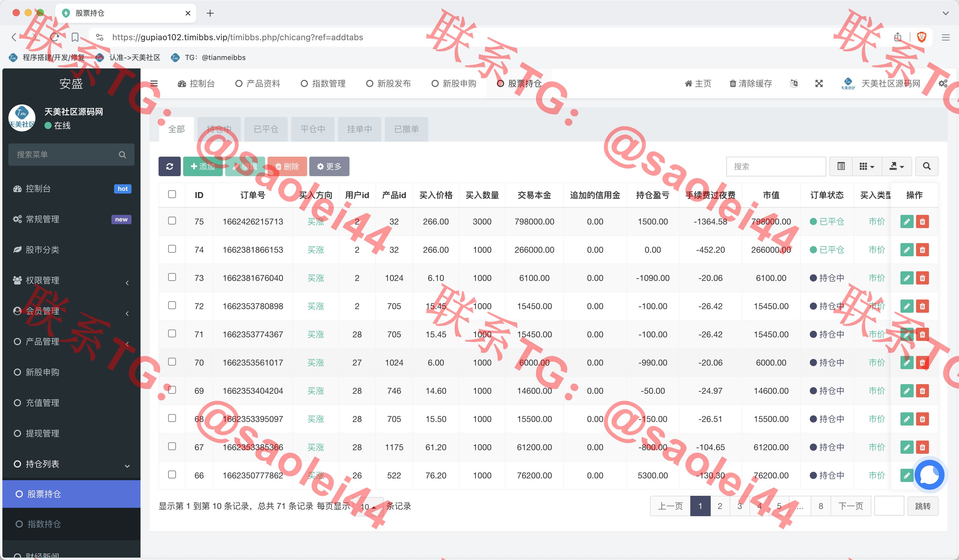959x560 pixels.
Task: Delete order ID 73 with red trash
Action: coord(922,278)
